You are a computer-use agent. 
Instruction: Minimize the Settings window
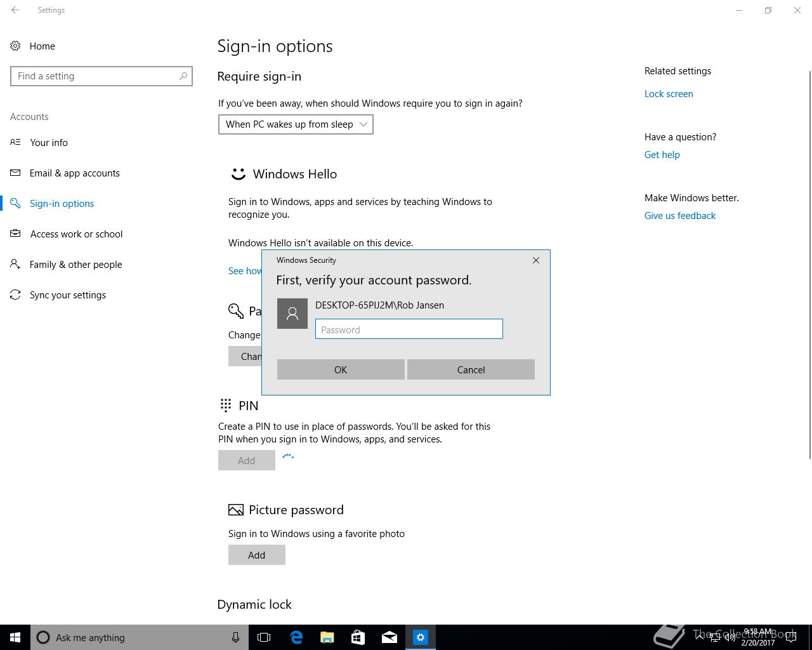click(739, 10)
